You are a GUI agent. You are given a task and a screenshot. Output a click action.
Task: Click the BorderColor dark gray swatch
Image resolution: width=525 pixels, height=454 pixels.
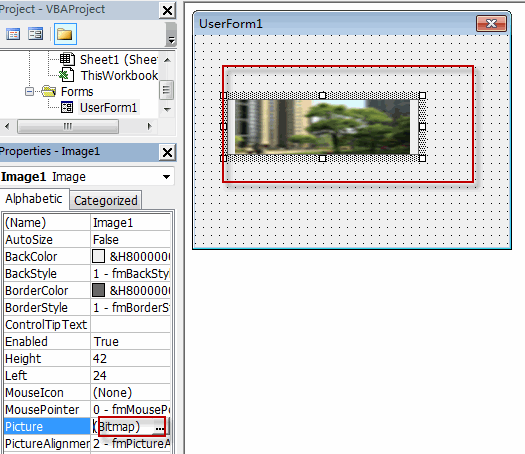[98, 290]
